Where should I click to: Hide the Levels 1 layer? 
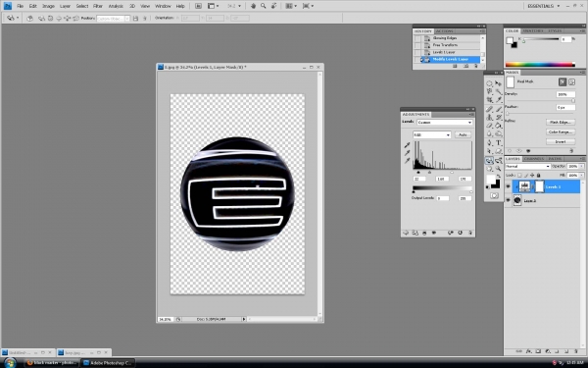point(508,186)
